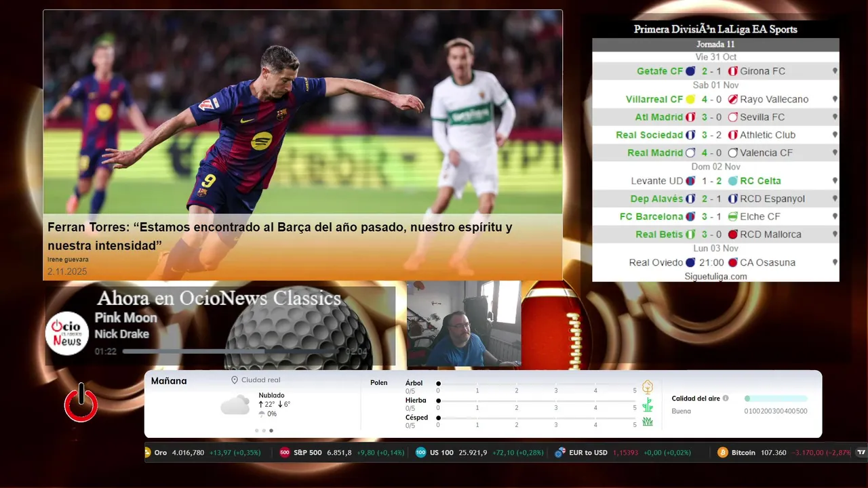Click the map pin on Villarreal CF row
The image size is (868, 488).
[x=835, y=99]
